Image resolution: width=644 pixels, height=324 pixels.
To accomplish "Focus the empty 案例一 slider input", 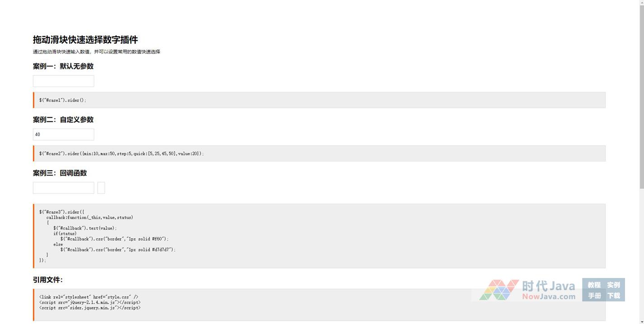I will 63,81.
